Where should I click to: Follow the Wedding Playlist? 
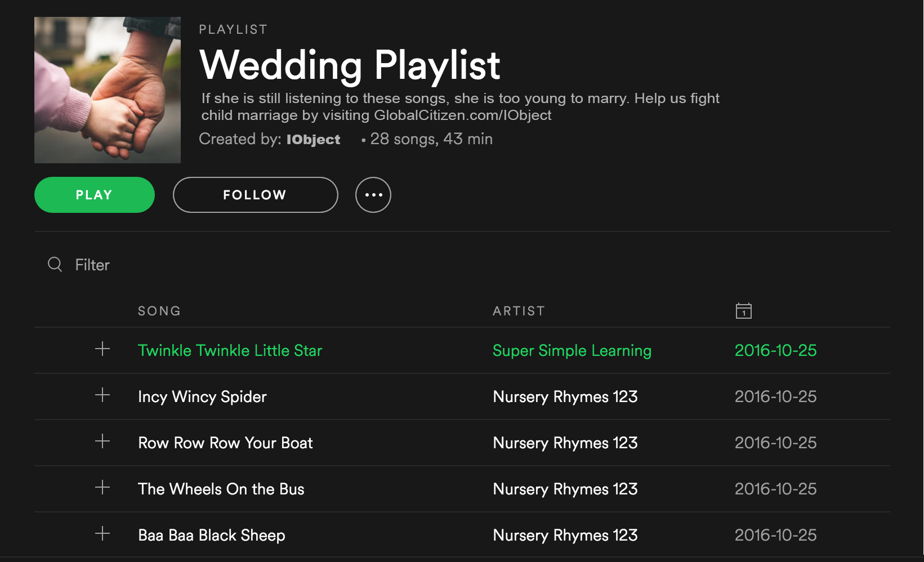coord(255,195)
